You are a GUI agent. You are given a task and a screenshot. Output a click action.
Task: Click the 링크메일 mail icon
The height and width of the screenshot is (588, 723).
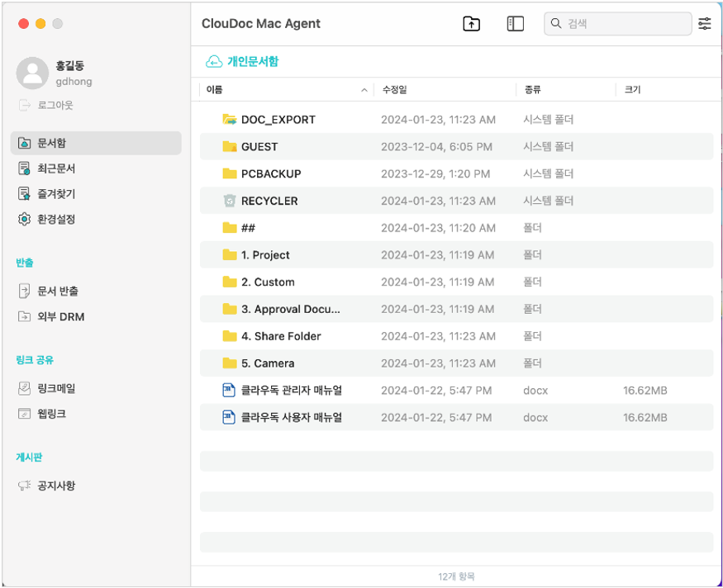(x=24, y=388)
